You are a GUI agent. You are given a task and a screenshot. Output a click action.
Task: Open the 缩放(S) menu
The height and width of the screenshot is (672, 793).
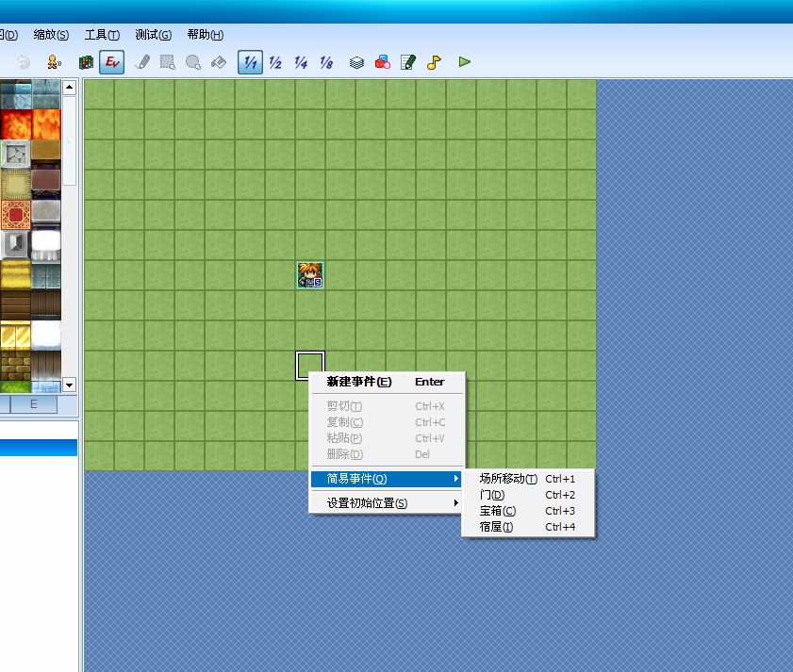[51, 35]
